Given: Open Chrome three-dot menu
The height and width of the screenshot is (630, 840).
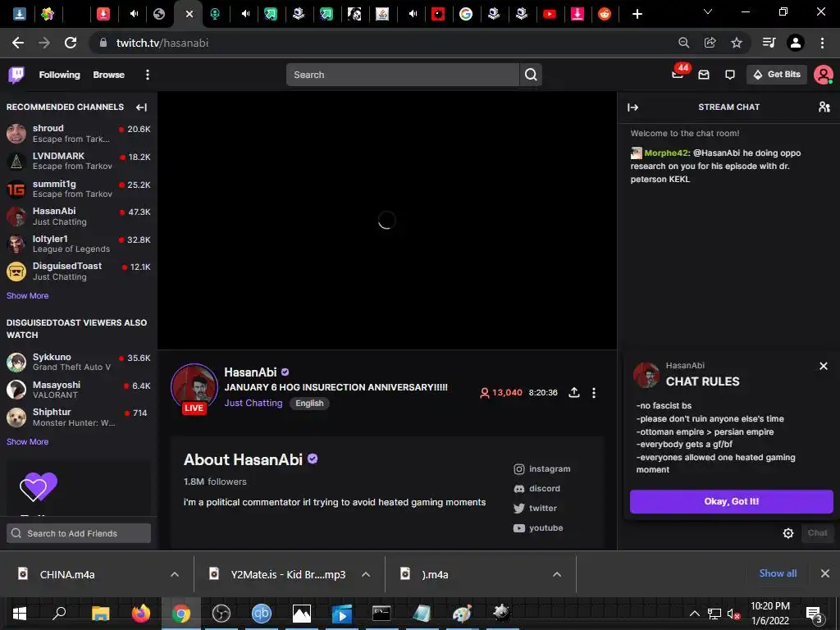Looking at the screenshot, I should tap(822, 43).
